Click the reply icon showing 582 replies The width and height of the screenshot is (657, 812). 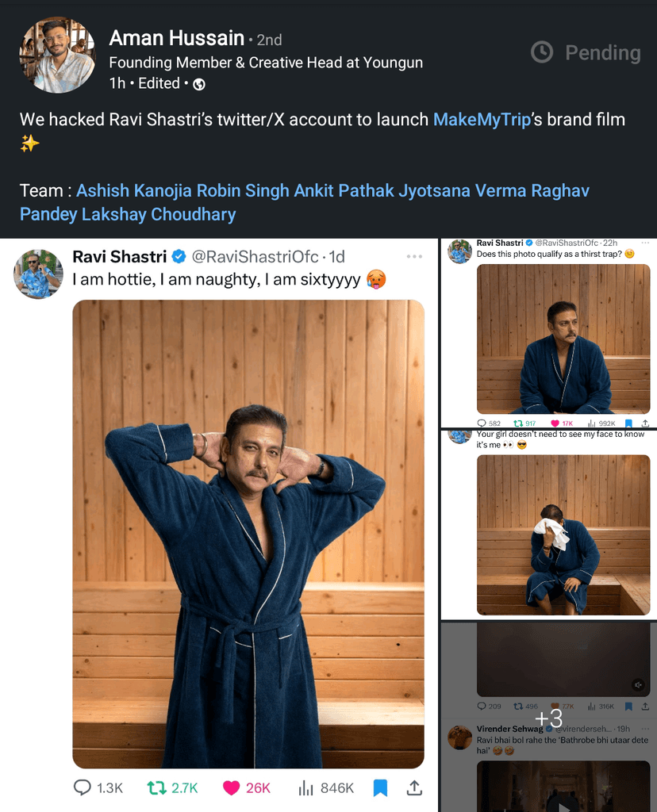pos(482,423)
